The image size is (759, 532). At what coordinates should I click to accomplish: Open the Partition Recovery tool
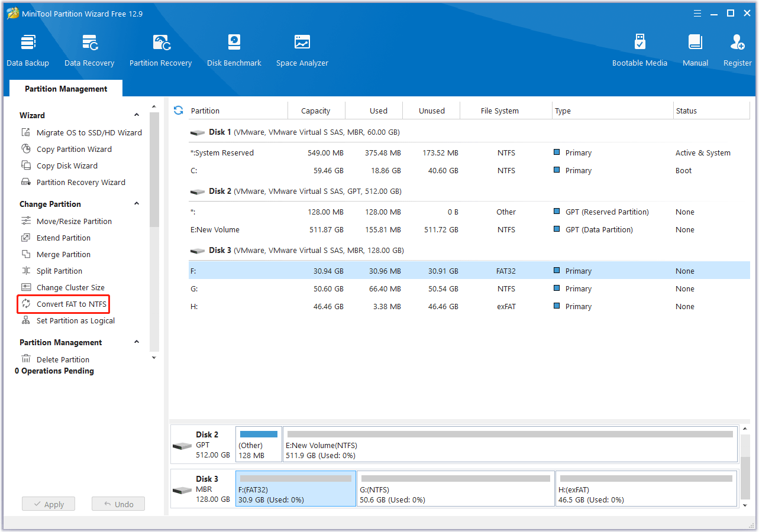(x=161, y=50)
